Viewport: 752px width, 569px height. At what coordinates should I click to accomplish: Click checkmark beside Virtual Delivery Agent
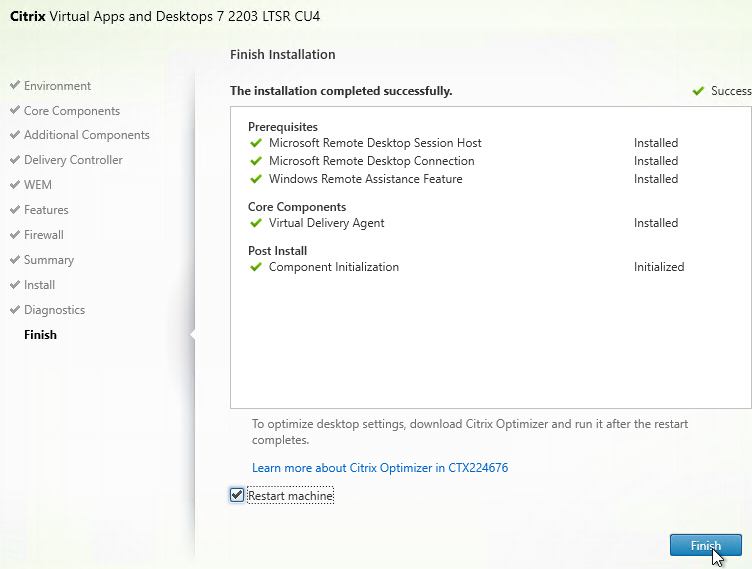(256, 223)
